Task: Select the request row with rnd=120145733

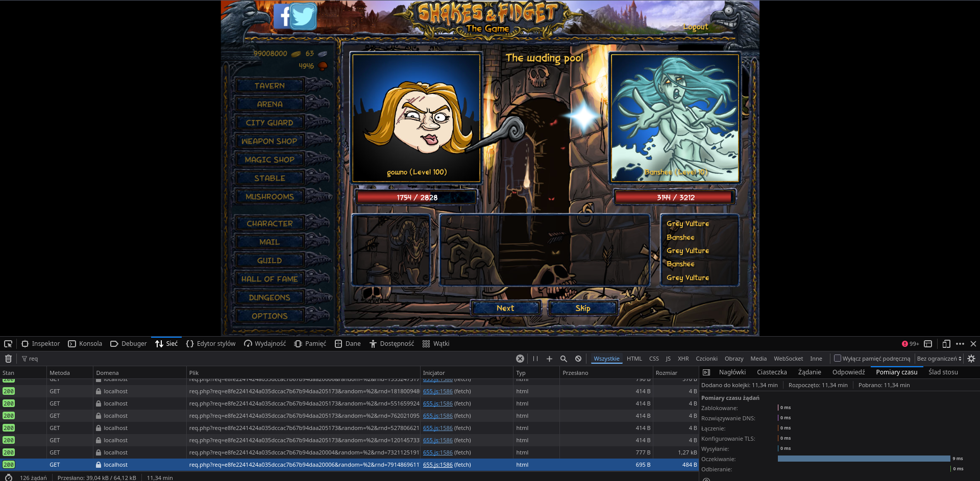Action: pos(349,440)
